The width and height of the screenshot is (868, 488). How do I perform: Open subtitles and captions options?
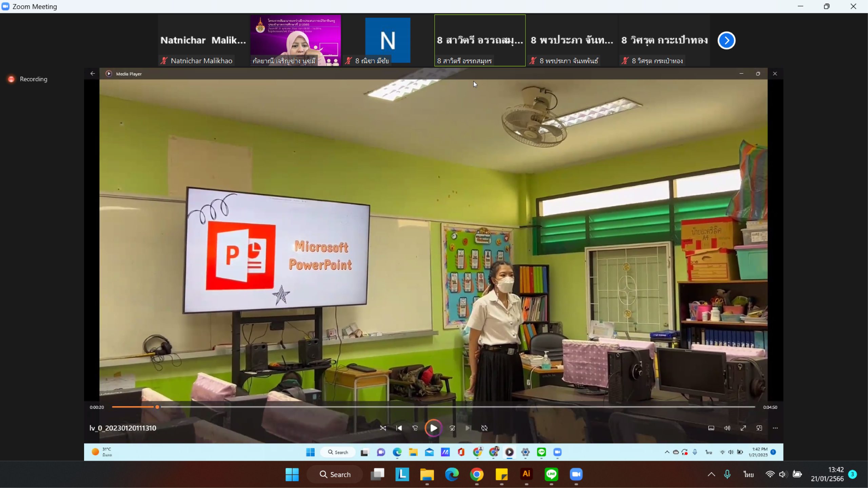coord(711,428)
